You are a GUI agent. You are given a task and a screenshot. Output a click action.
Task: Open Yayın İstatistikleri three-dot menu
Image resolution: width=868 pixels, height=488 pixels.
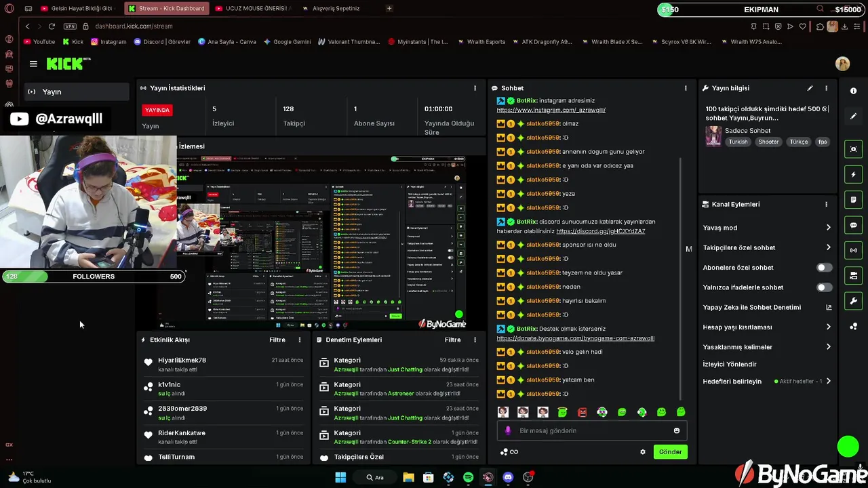475,88
